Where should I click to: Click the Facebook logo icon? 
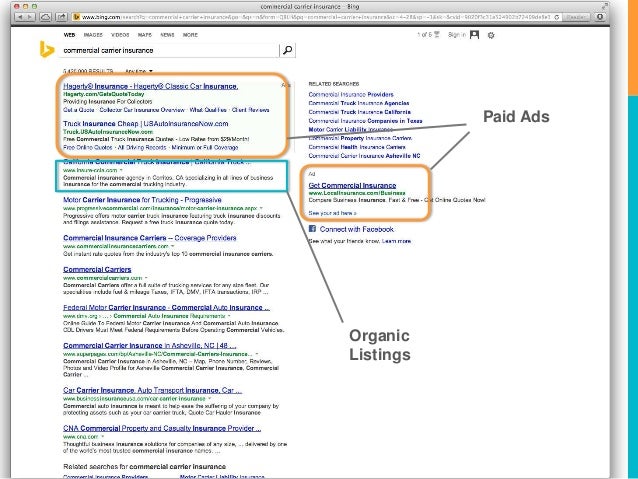pos(312,229)
